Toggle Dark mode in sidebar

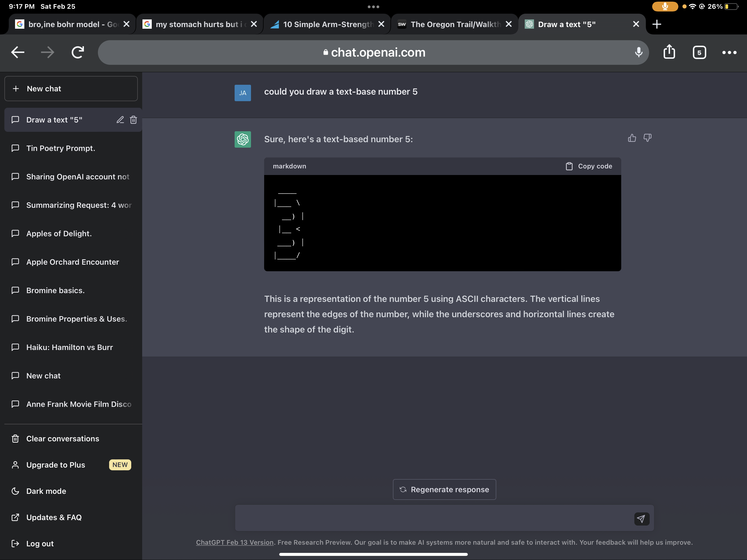tap(46, 491)
